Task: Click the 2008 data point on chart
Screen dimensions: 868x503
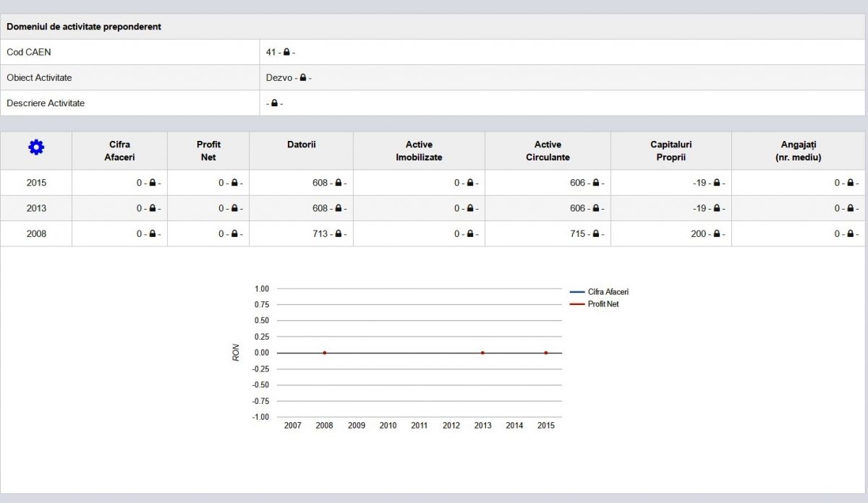Action: [x=325, y=353]
